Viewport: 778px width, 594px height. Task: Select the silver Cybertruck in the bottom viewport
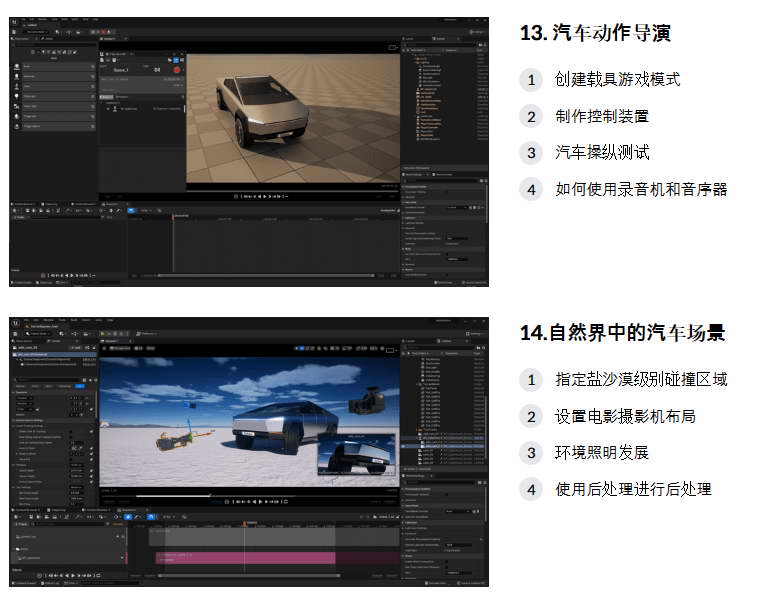(x=285, y=427)
